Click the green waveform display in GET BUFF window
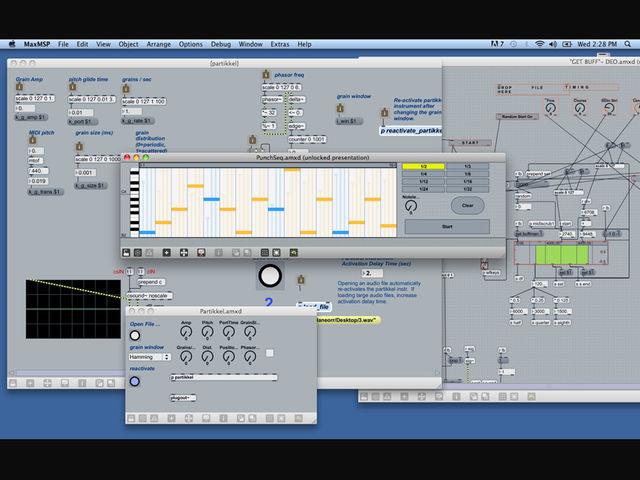Viewport: 640px width, 480px height. pos(562,255)
